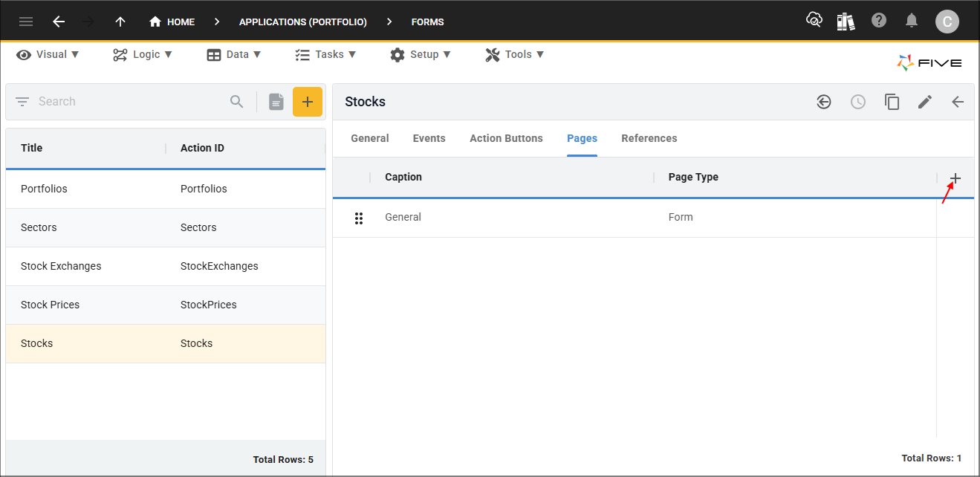Edit Stocks form with pencil icon
The width and height of the screenshot is (980, 477).
pyautogui.click(x=925, y=102)
